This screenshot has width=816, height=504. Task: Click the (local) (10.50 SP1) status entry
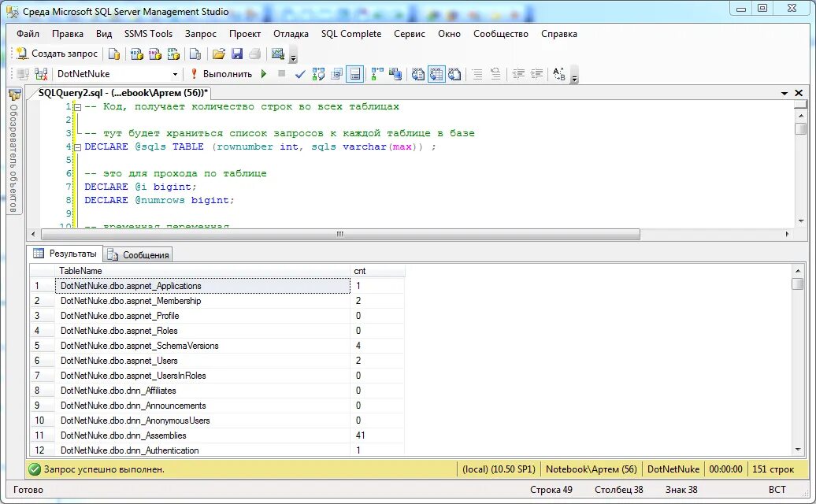pyautogui.click(x=499, y=469)
